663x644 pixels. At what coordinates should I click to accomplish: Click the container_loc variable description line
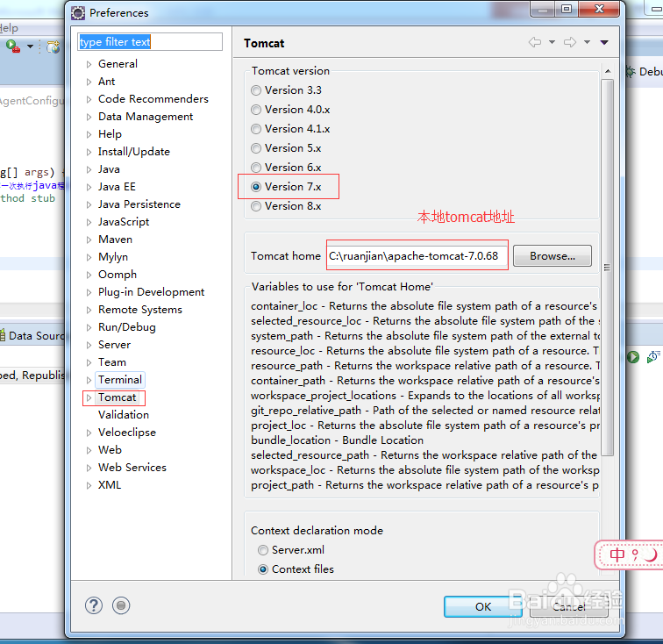[424, 306]
